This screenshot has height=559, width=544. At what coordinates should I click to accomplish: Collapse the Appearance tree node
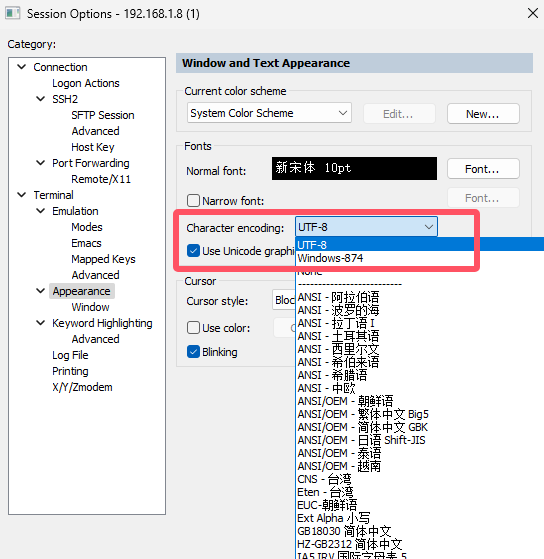(x=41, y=291)
